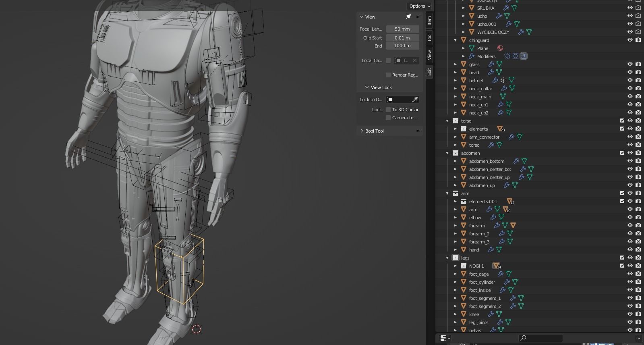Select the neck_collar object
Screen dimensions: 644x345
tap(480, 89)
